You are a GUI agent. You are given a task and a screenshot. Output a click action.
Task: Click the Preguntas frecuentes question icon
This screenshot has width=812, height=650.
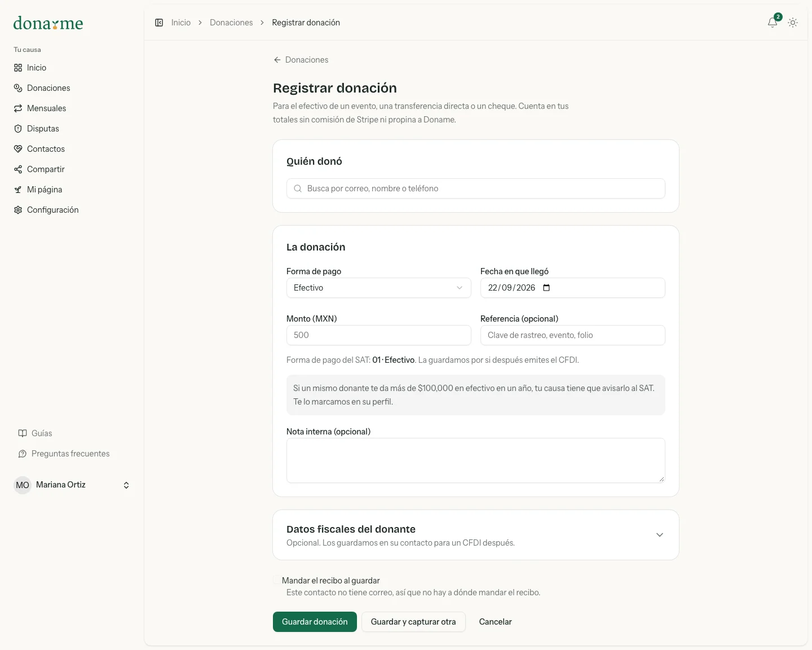tap(23, 454)
